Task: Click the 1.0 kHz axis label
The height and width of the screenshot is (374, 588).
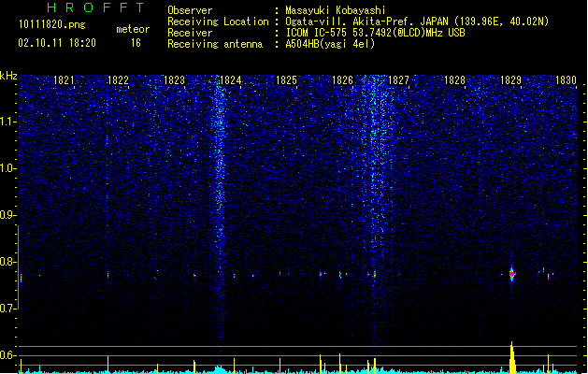Action: (x=7, y=168)
